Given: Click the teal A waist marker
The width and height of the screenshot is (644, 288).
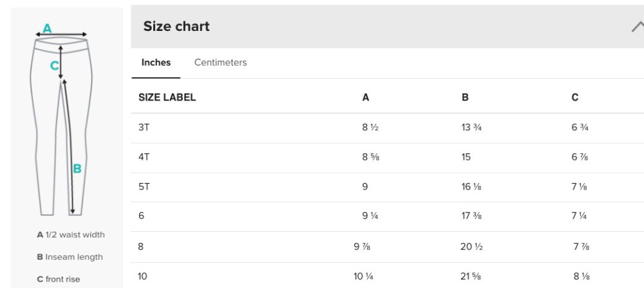Looking at the screenshot, I should [x=47, y=29].
